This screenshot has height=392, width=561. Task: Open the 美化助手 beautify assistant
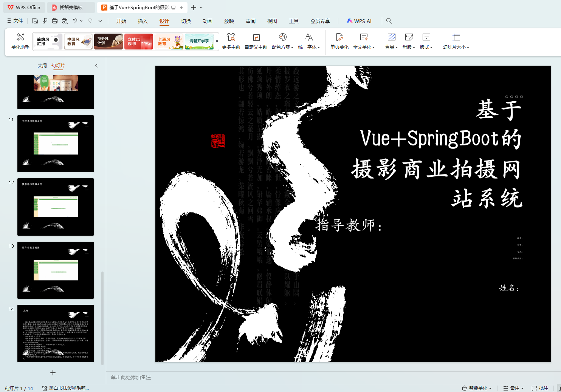coord(20,41)
